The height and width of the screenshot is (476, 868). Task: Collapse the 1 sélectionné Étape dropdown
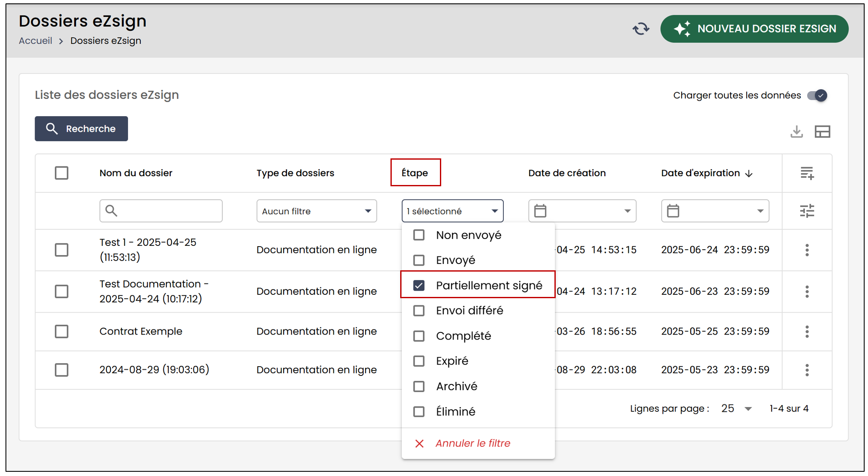point(453,211)
